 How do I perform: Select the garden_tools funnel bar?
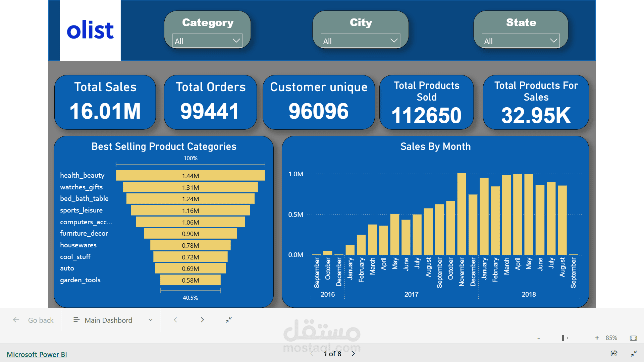click(190, 280)
